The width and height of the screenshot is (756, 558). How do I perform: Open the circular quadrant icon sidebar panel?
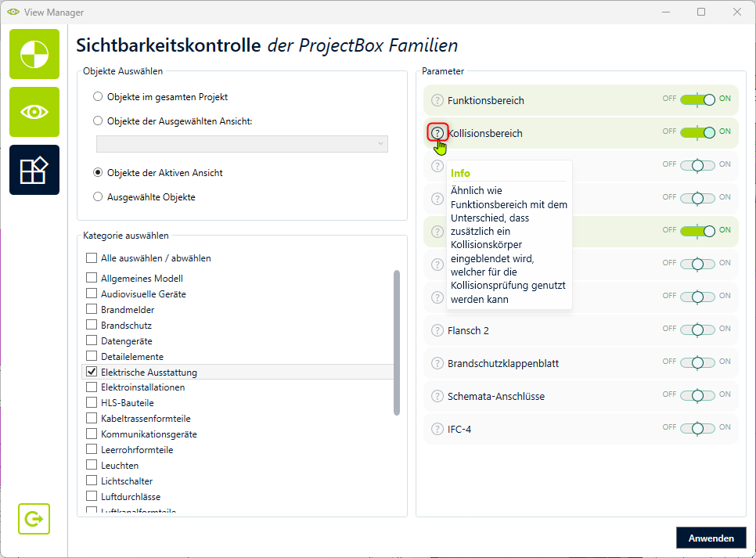pos(34,54)
